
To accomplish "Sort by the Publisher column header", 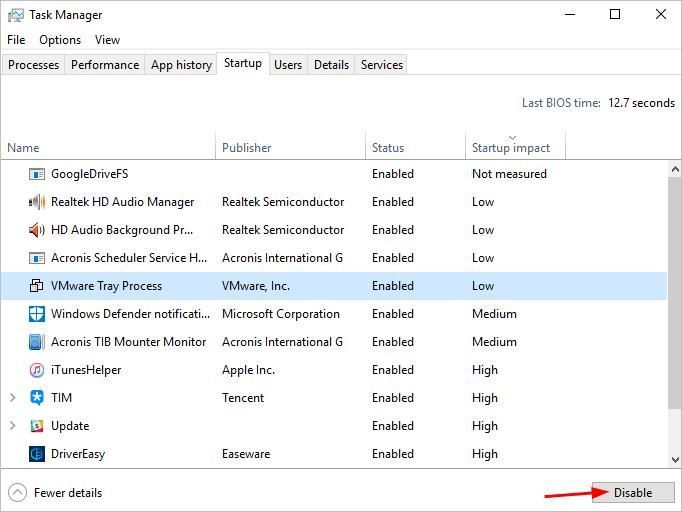I will [291, 145].
